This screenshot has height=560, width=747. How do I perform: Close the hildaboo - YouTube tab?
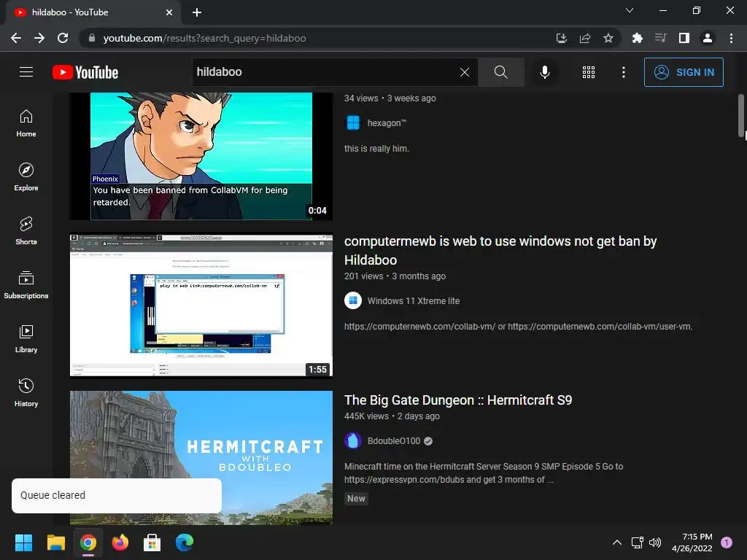(x=169, y=12)
